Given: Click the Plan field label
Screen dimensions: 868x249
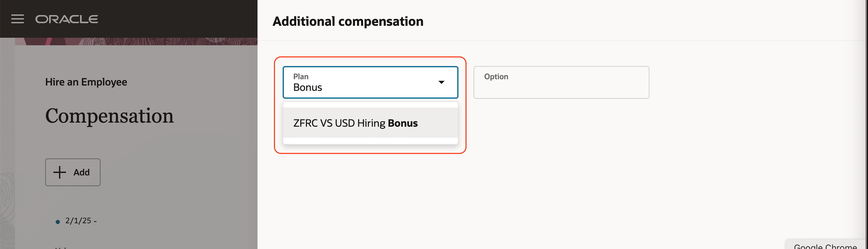Looking at the screenshot, I should pos(301,77).
